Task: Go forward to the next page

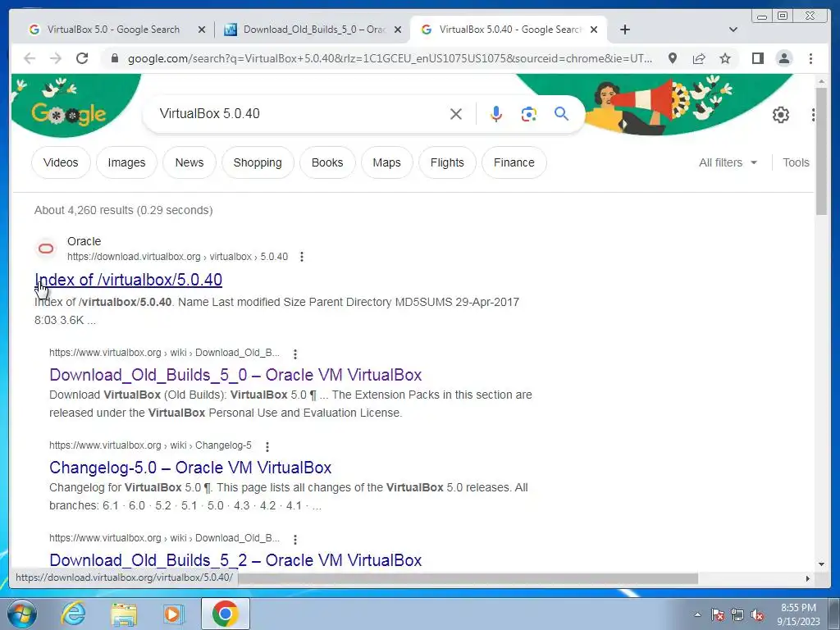Action: click(56, 58)
